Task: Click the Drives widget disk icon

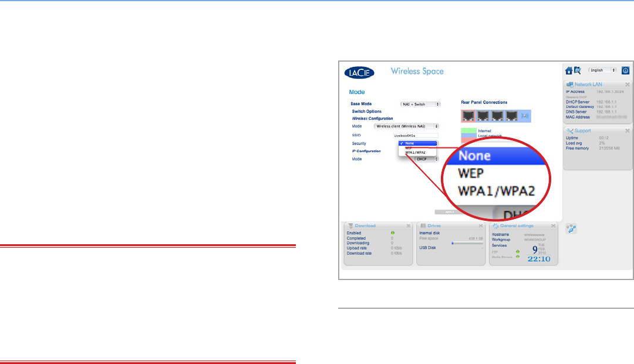Action: (423, 225)
